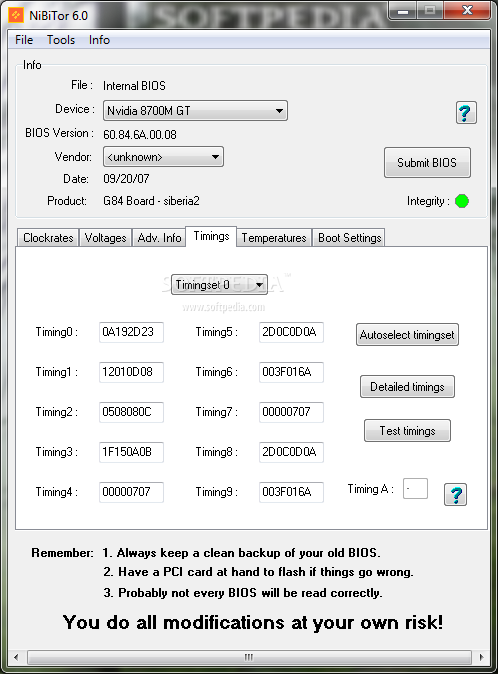498x674 pixels.
Task: Click the Timing7 field 00000707
Action: click(x=291, y=412)
